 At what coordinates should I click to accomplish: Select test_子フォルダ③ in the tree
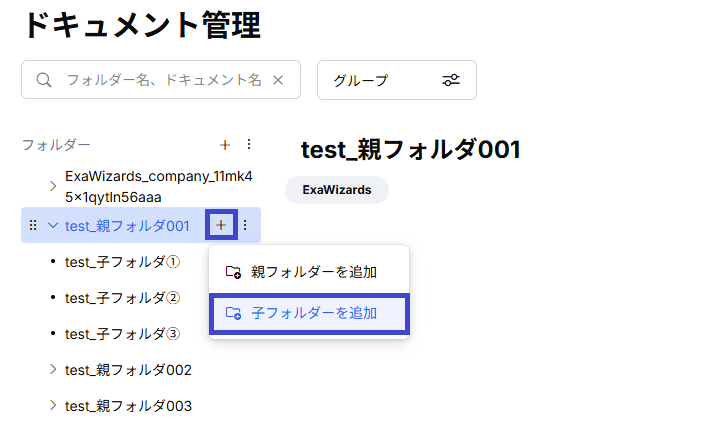click(122, 334)
